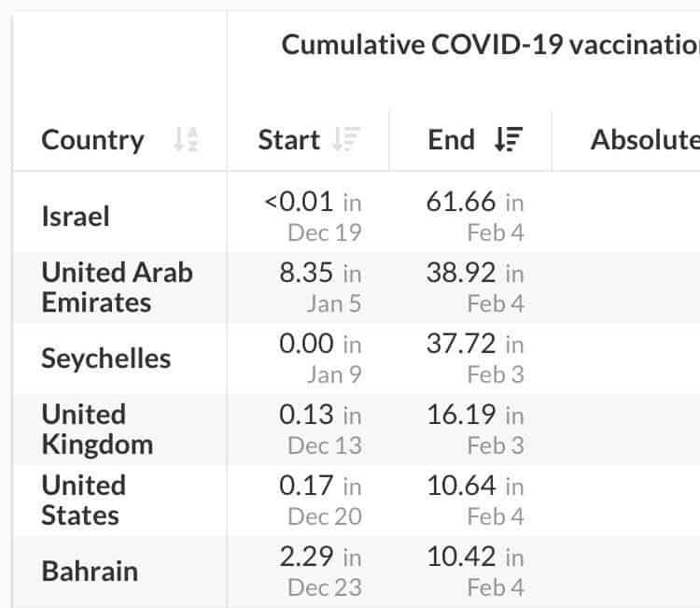Select the United Kingdom row
Screen dimensions: 700x608
coord(357,430)
